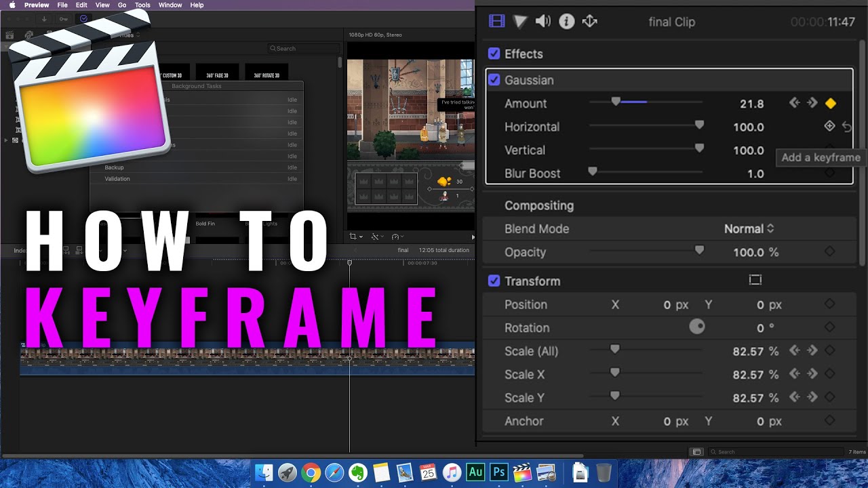
Task: Open the Video inspector filmstrip tab
Action: click(x=496, y=22)
